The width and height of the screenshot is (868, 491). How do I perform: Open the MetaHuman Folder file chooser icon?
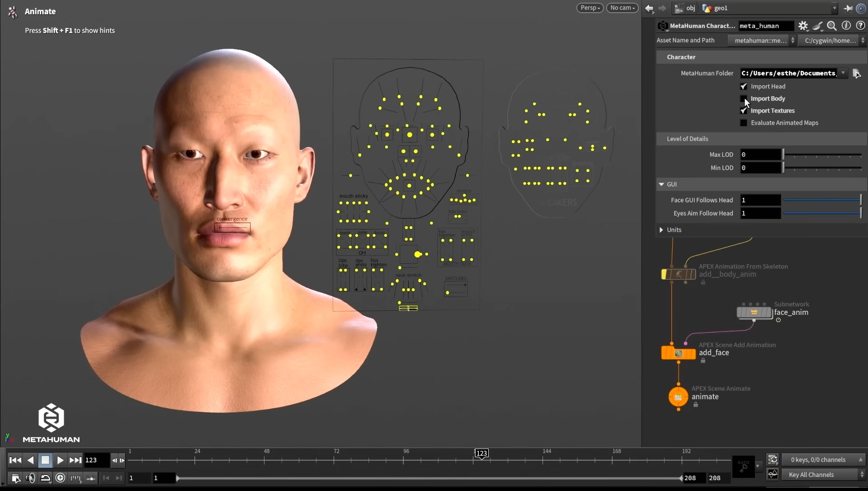click(856, 73)
